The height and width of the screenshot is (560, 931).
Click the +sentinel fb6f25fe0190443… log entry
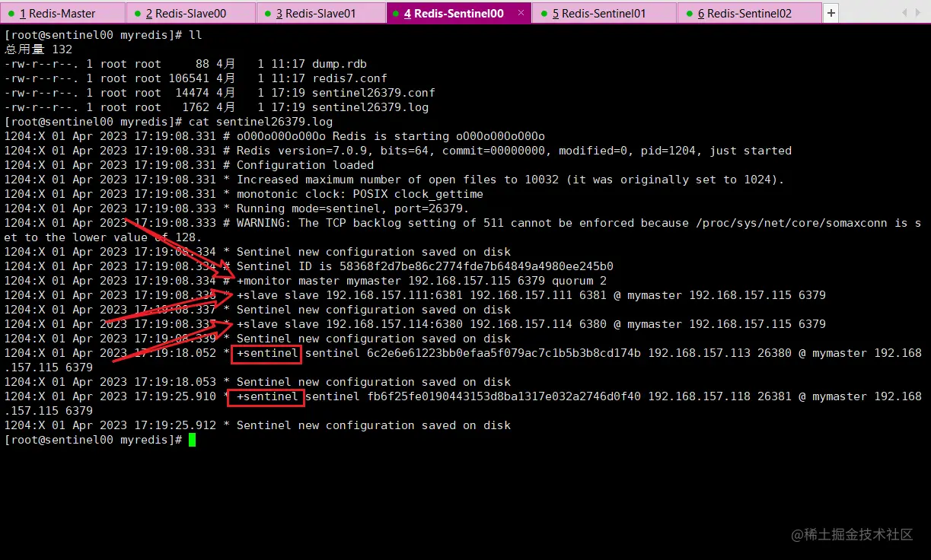(x=463, y=404)
